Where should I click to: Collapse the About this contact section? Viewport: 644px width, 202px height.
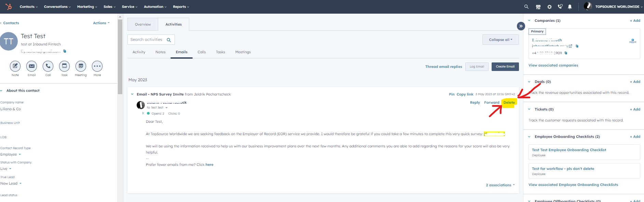click(2, 91)
